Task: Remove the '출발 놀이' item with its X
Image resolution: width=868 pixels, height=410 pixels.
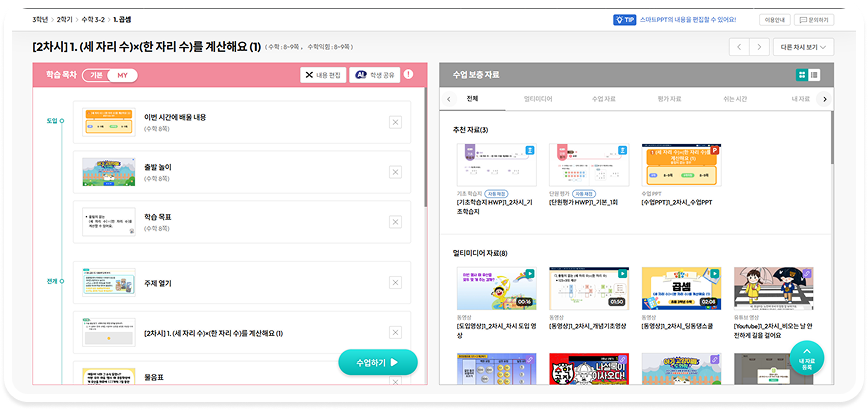Action: pyautogui.click(x=395, y=172)
